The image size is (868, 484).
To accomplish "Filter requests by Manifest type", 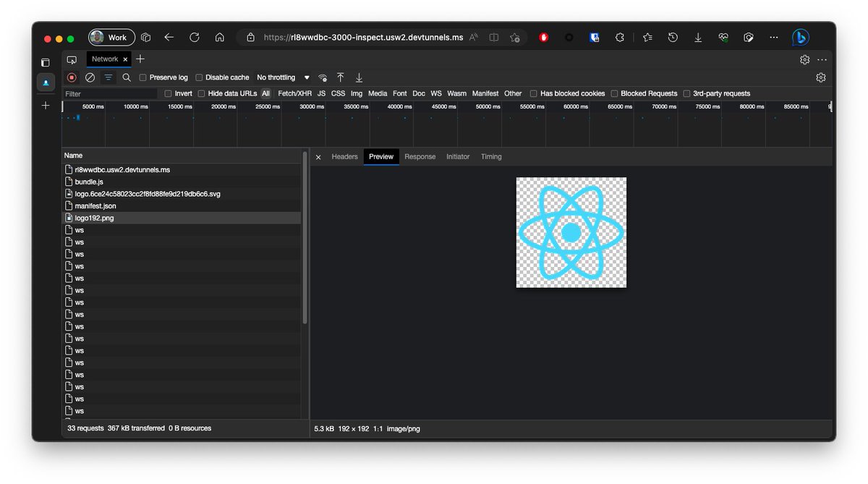I will 485,93.
